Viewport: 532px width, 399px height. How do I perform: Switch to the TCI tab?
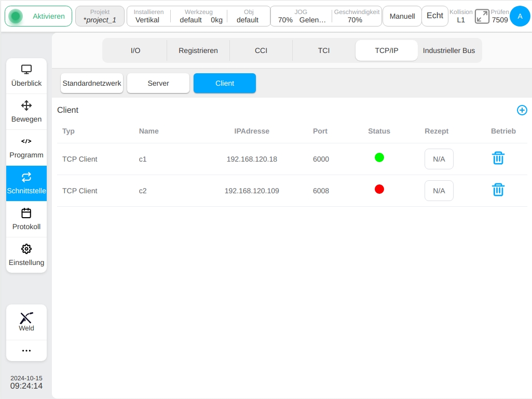coord(324,50)
